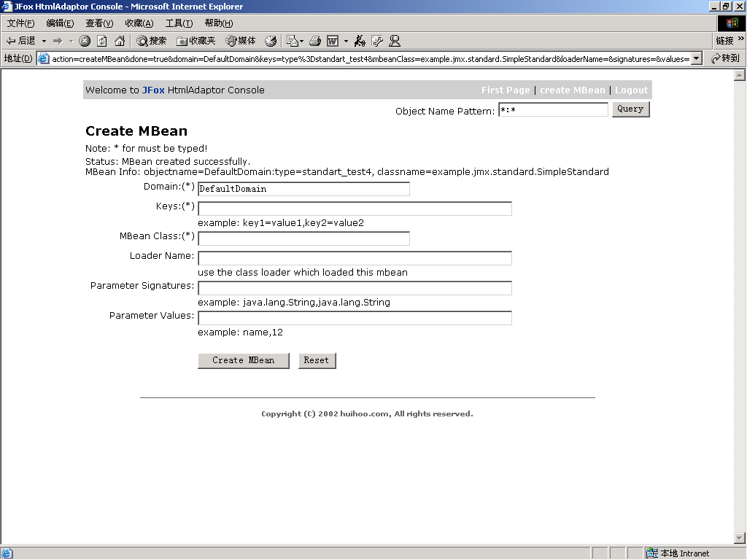Click the status bar page icon

coord(7,553)
